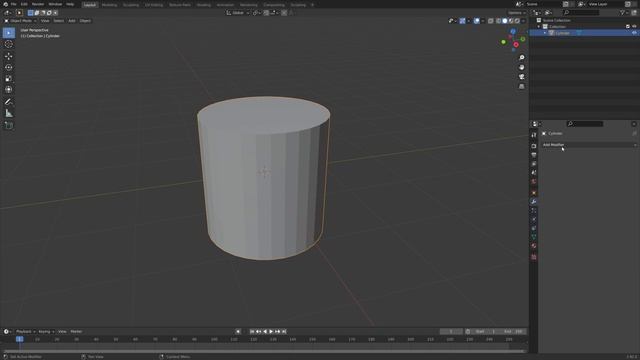
Task: Open the Edit menu
Action: 24,4
